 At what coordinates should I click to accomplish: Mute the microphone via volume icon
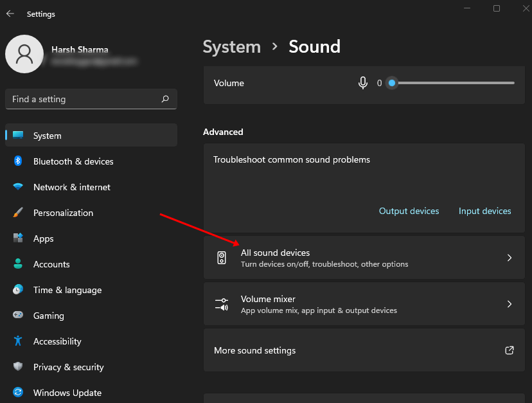tap(363, 83)
